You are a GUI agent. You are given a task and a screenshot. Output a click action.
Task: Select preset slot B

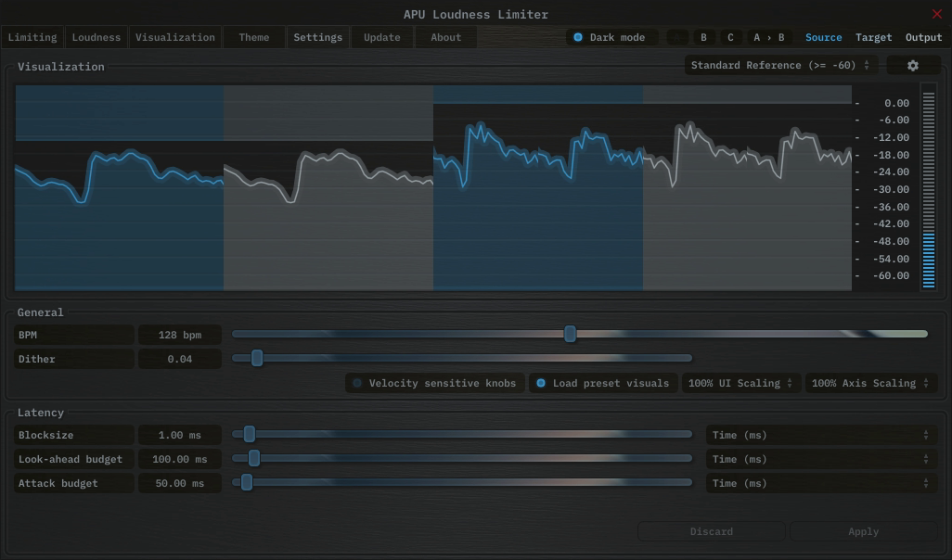tap(703, 38)
